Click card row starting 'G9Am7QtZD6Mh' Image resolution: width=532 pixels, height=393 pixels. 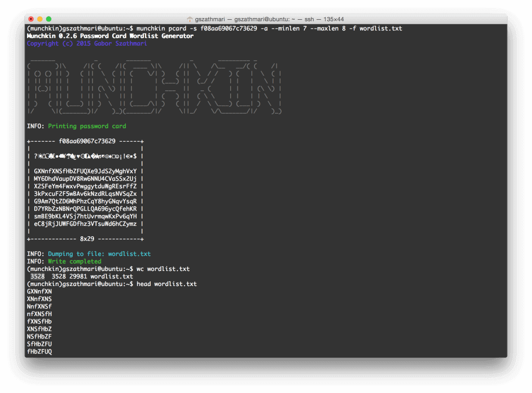(x=85, y=201)
